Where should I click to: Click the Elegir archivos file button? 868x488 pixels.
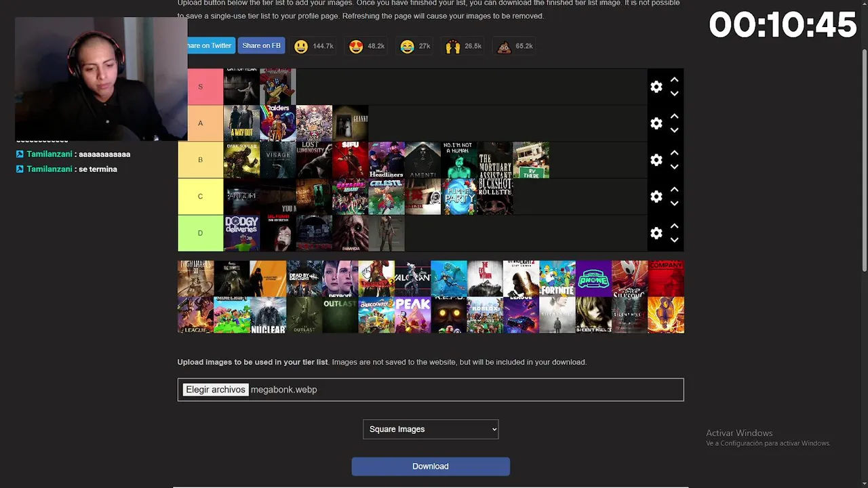(216, 390)
